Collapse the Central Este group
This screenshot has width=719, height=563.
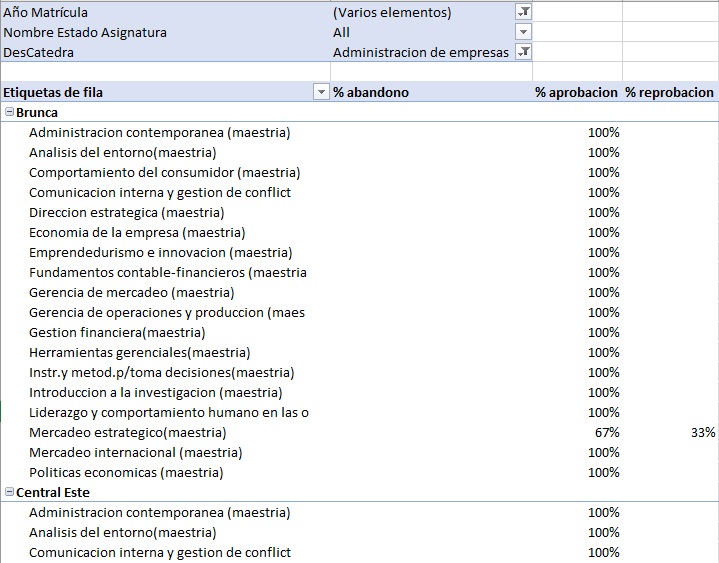pyautogui.click(x=9, y=492)
